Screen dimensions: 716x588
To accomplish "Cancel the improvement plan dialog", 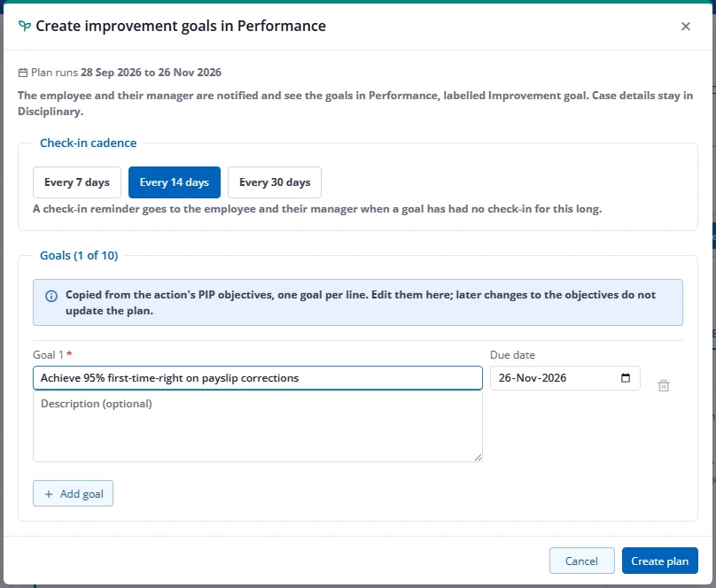I will pyautogui.click(x=581, y=561).
